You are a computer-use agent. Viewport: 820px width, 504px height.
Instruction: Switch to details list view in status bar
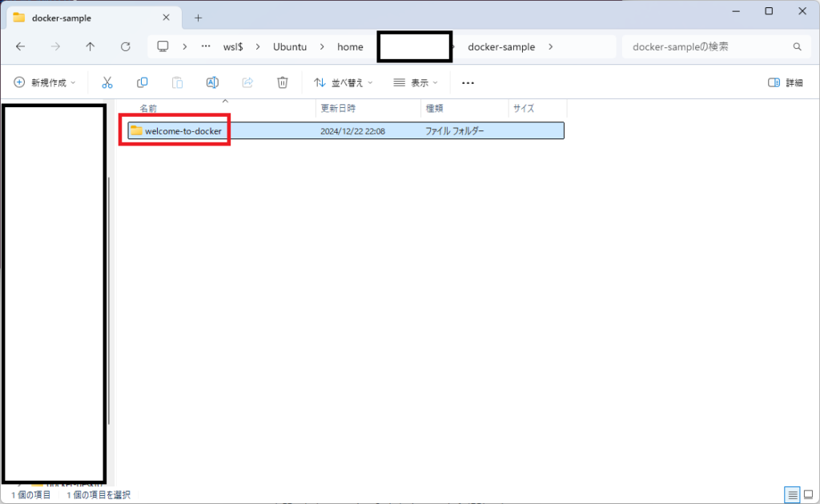point(792,494)
